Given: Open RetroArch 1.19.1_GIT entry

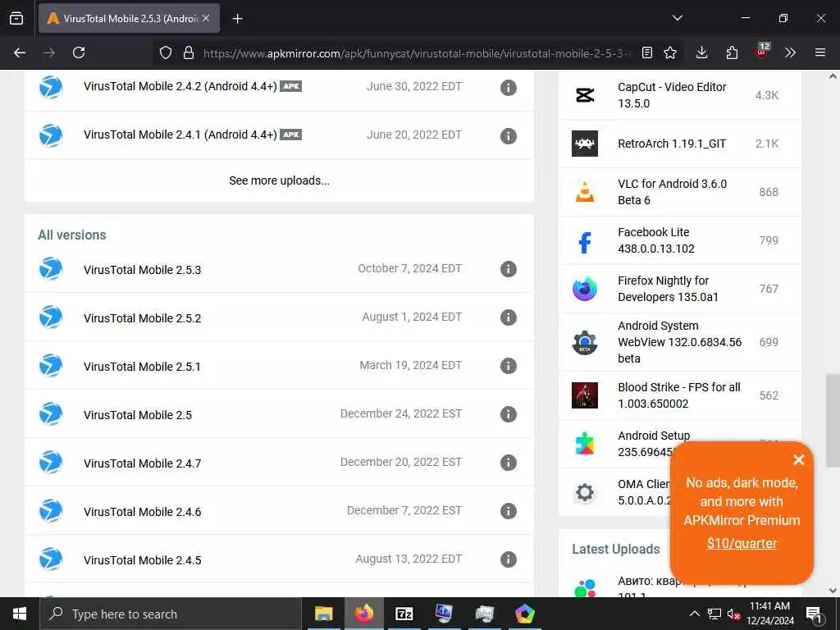Looking at the screenshot, I should 672,144.
